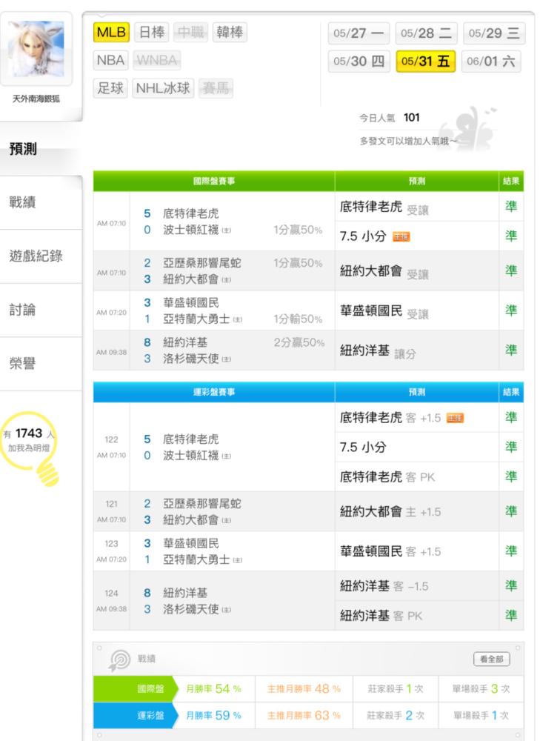Click 主推月勝率 63 % value
560x741 pixels.
click(304, 715)
